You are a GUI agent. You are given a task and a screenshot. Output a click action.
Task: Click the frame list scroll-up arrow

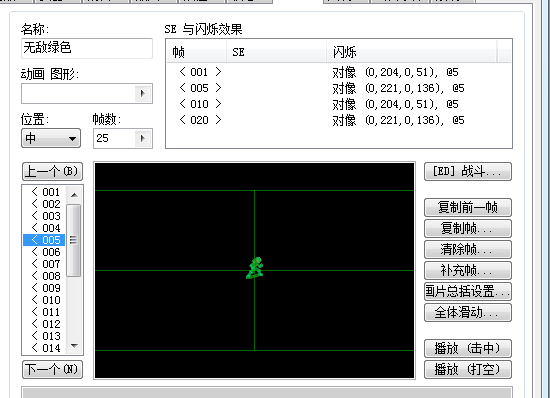point(74,195)
